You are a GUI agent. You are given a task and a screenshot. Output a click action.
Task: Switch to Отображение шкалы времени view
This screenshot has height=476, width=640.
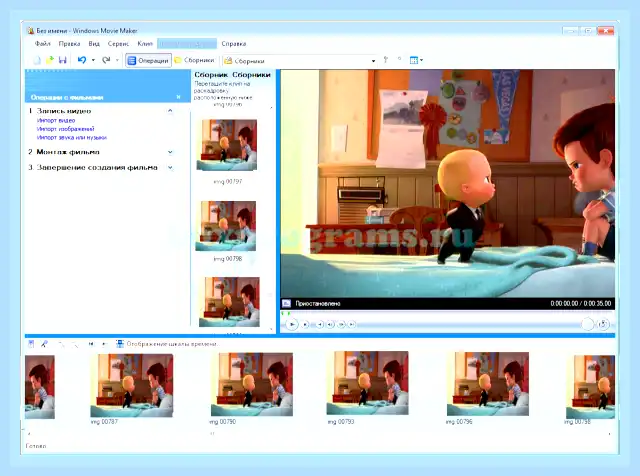click(167, 344)
